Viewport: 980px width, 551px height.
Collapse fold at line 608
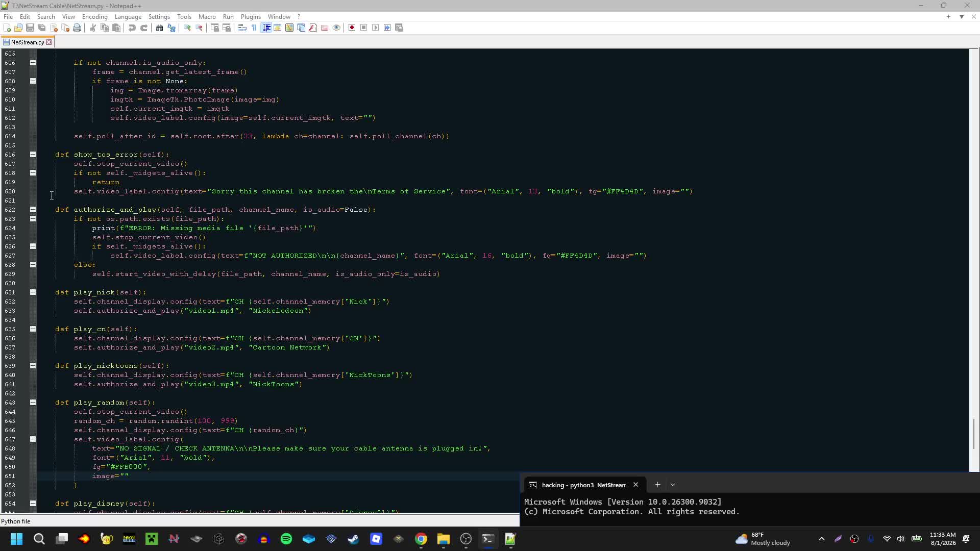tap(33, 81)
